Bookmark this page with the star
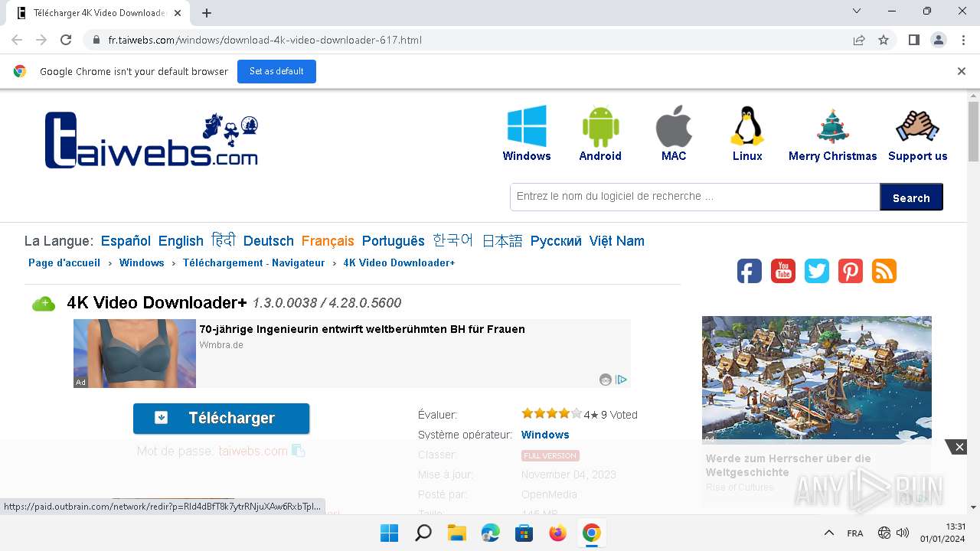Screen dimensions: 980x551 tap(884, 40)
